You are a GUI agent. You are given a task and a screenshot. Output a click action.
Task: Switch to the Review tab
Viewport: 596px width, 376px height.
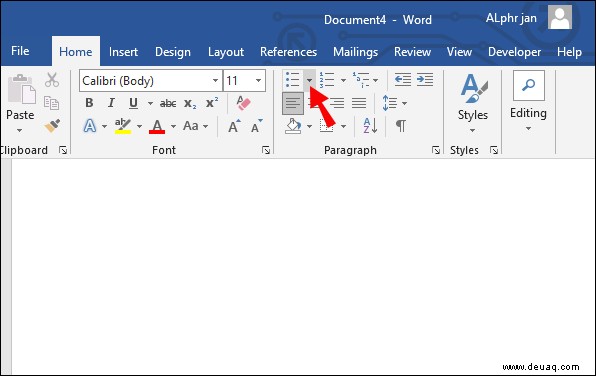pyautogui.click(x=412, y=52)
